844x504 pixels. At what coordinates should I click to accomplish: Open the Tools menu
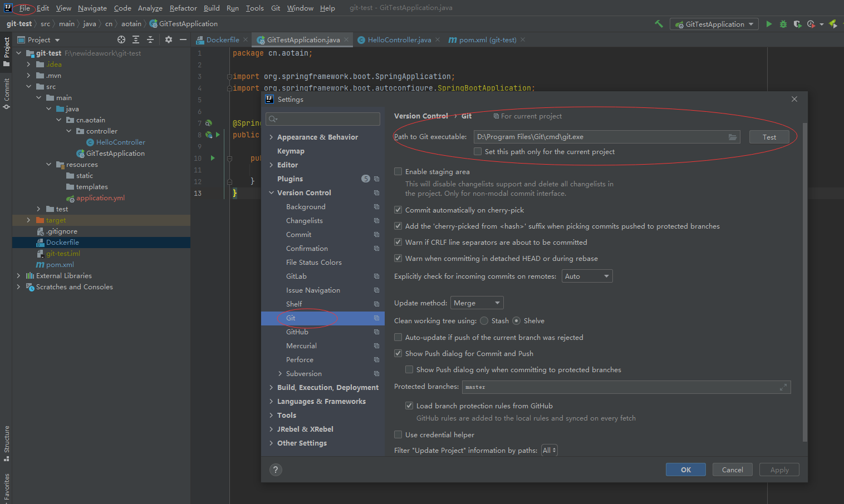(254, 8)
